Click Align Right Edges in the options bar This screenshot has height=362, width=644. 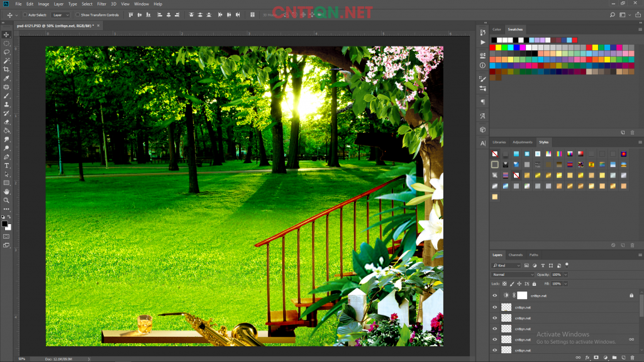[177, 15]
